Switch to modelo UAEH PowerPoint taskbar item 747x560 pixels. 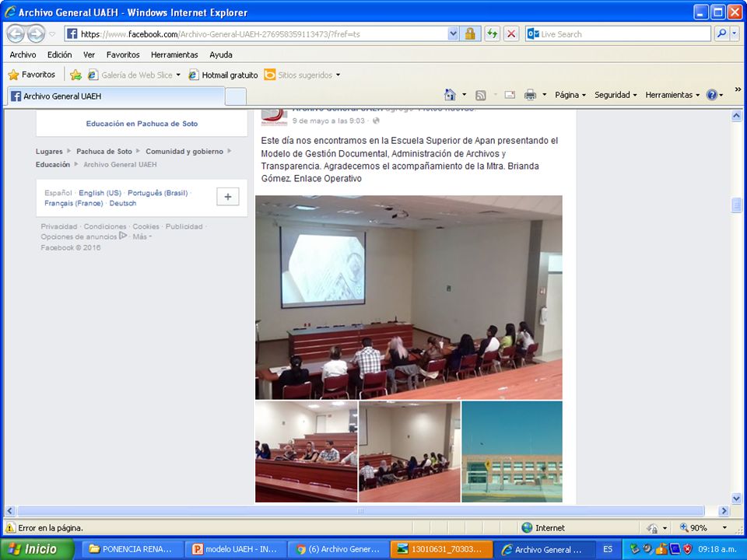235,549
